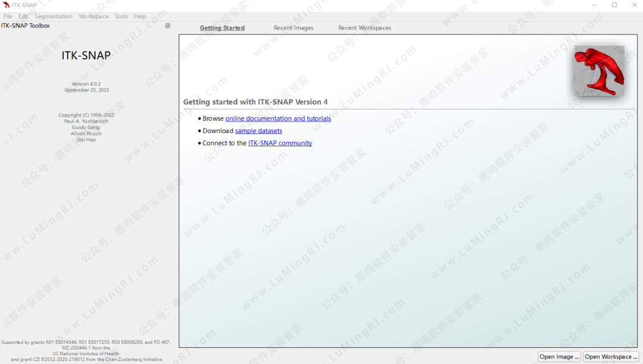This screenshot has height=364, width=643.
Task: Switch to the Recent Images tab
Action: (293, 28)
